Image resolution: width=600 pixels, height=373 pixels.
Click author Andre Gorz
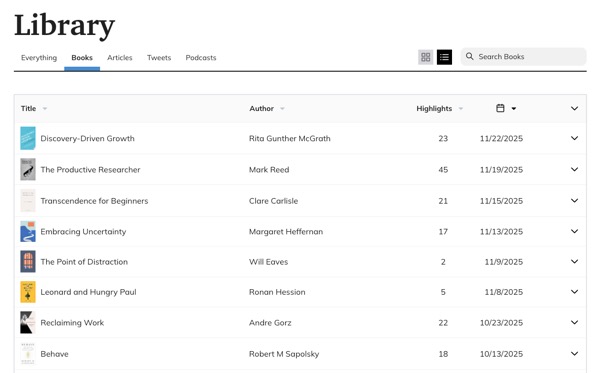(x=270, y=323)
